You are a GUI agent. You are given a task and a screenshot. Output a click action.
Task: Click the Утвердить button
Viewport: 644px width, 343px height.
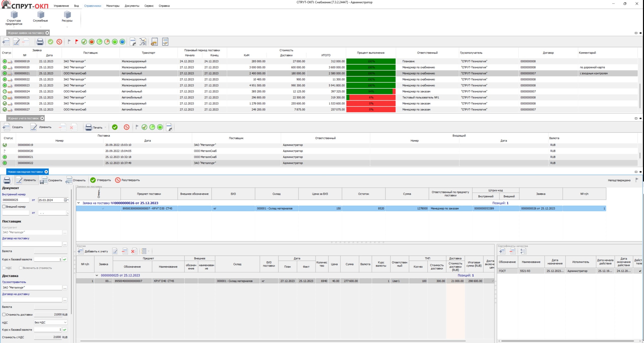point(101,180)
